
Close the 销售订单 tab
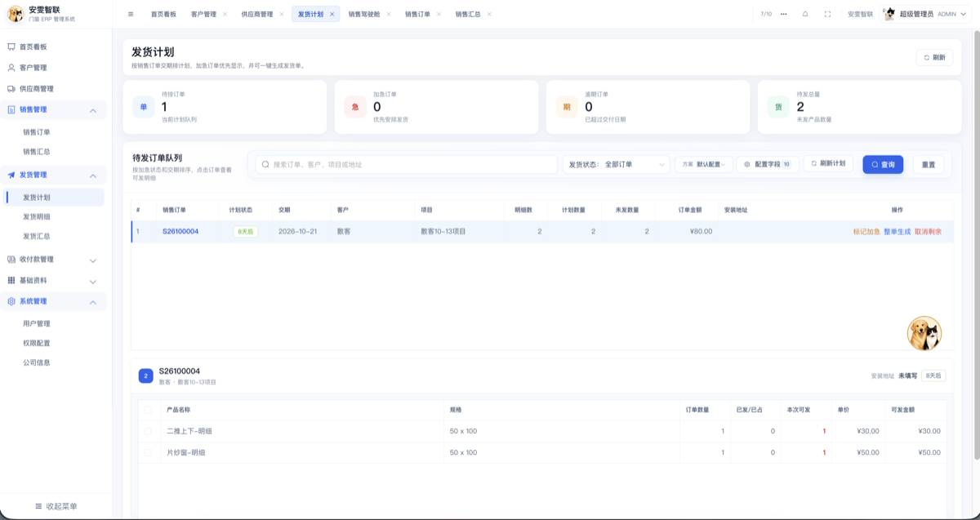(x=439, y=14)
